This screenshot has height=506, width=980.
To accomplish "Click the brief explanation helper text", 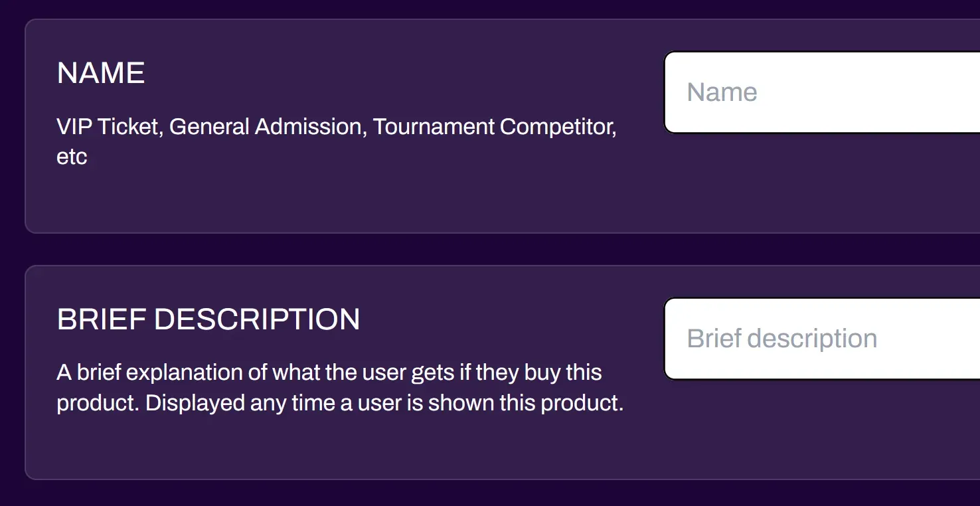I will coord(329,387).
